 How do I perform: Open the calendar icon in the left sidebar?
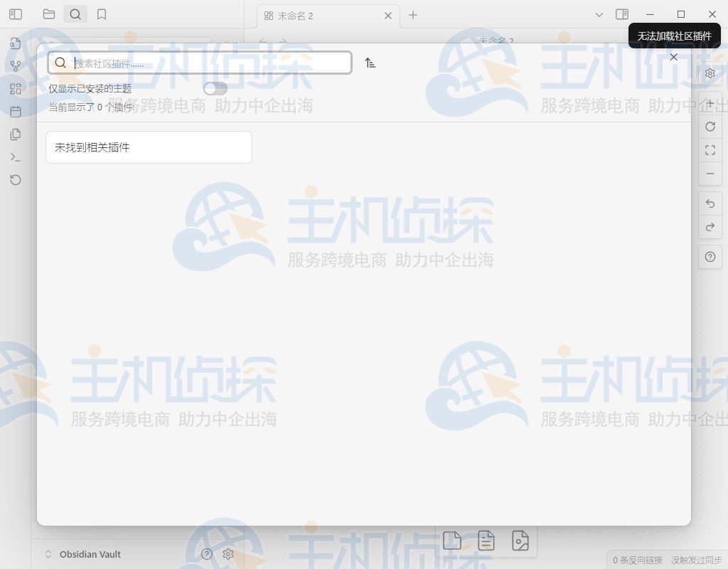15,111
